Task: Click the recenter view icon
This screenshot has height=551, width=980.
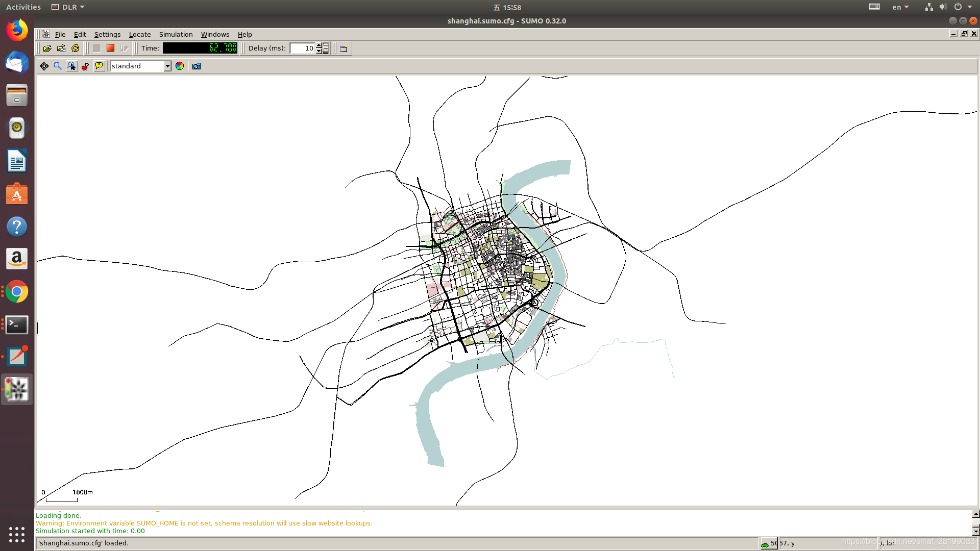Action: point(44,66)
